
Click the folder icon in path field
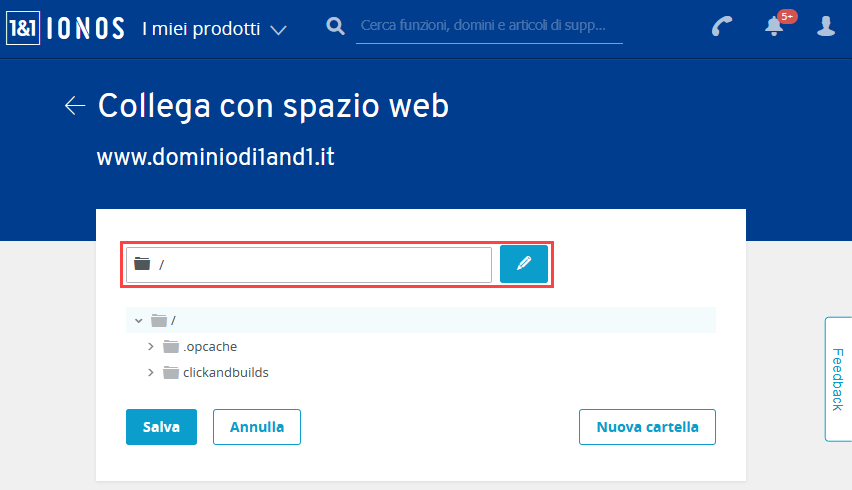click(142, 263)
